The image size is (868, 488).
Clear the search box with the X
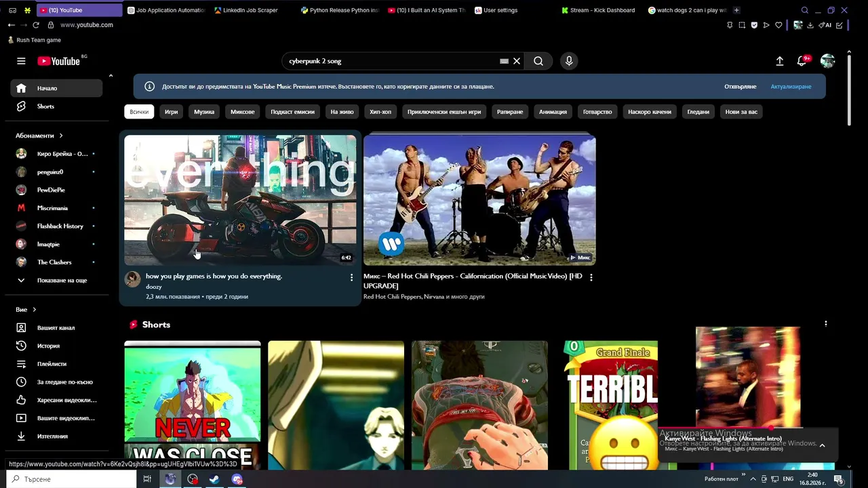[517, 61]
